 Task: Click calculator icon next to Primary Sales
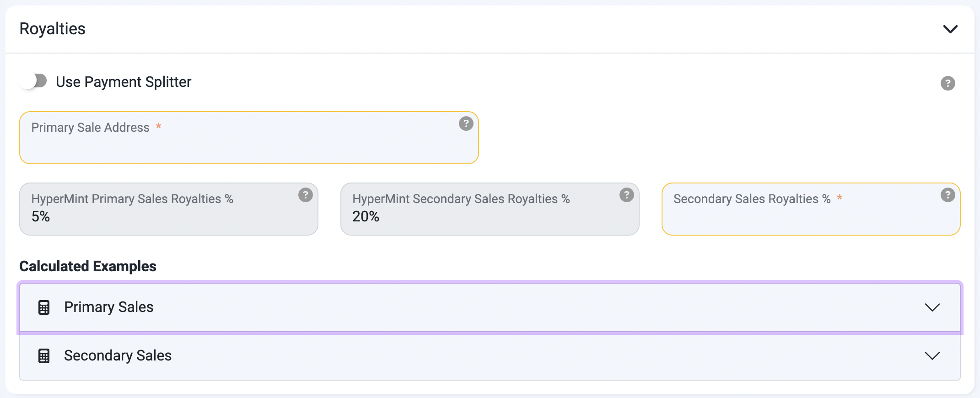[x=44, y=307]
